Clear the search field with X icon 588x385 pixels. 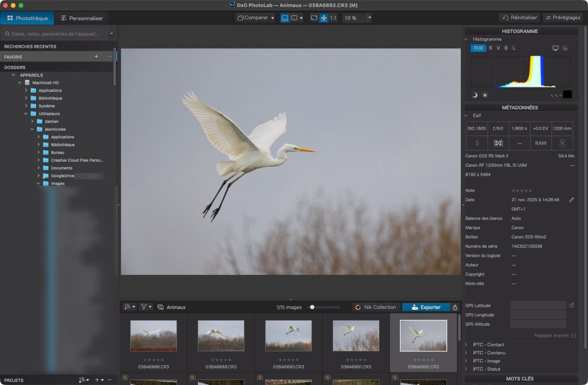coord(111,34)
